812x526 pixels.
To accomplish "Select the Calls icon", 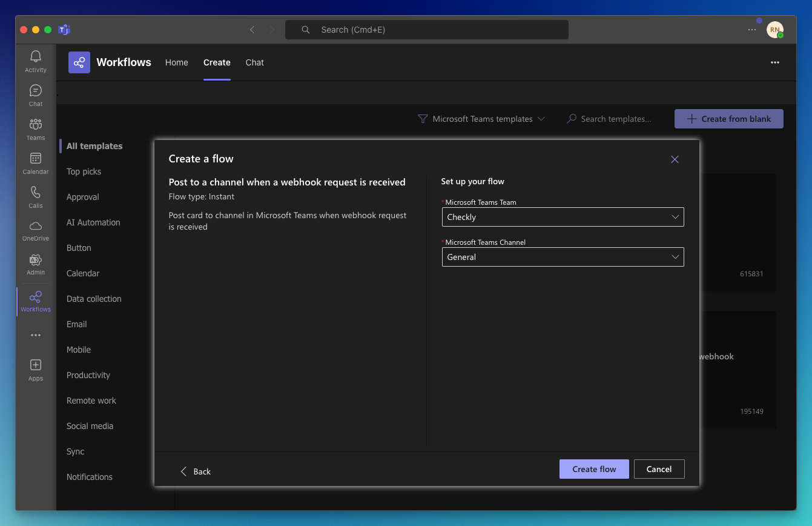I will [35, 196].
